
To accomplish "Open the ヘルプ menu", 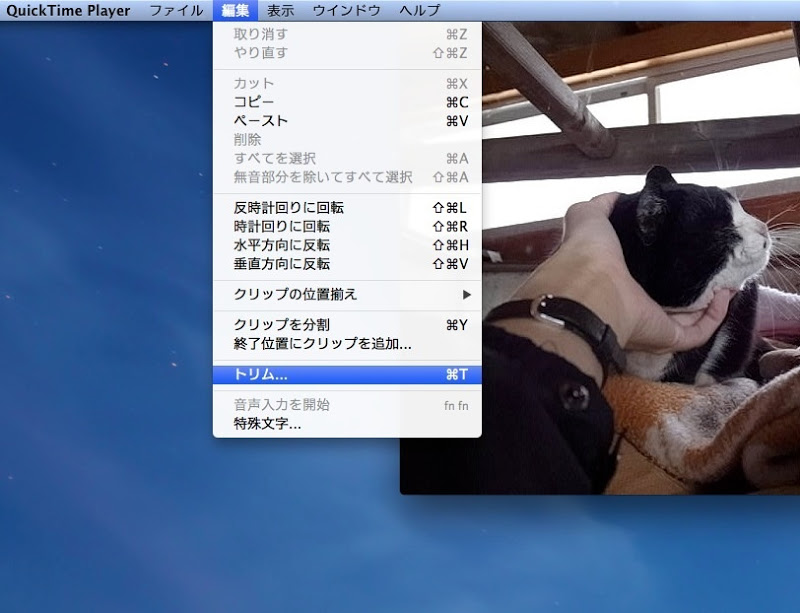I will [419, 10].
